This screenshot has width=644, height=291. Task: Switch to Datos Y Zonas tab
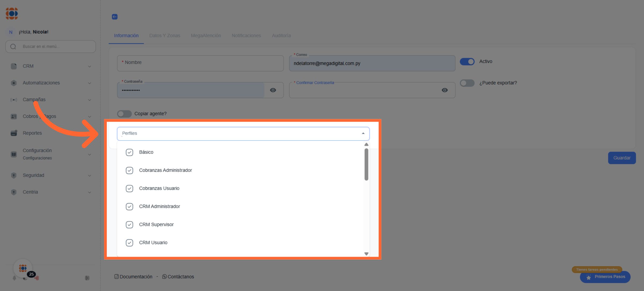pyautogui.click(x=164, y=36)
